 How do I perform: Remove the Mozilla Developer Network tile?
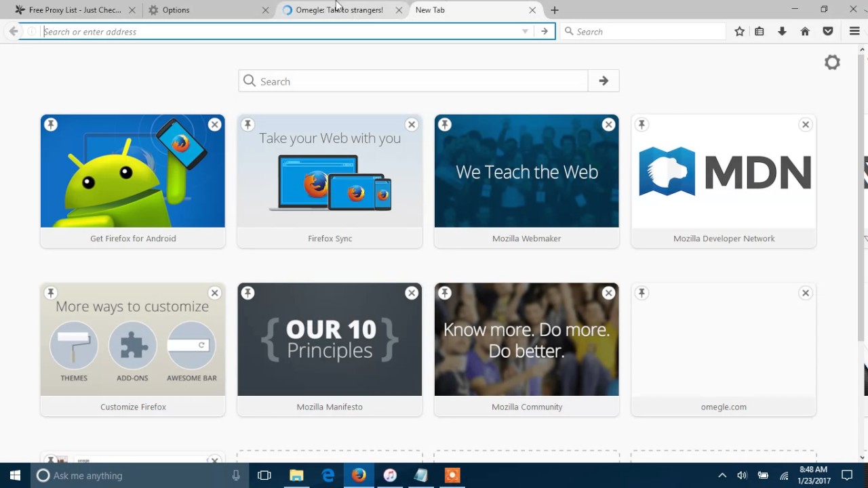tap(806, 125)
